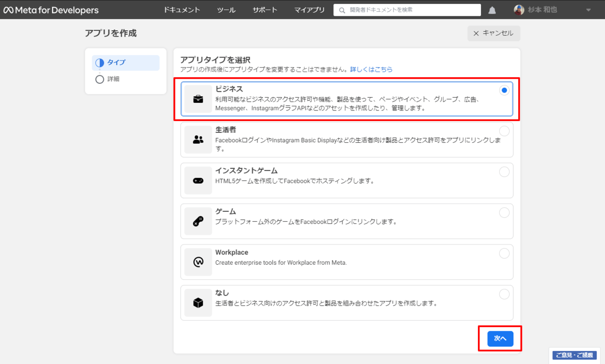Click the なし title text

point(222,293)
